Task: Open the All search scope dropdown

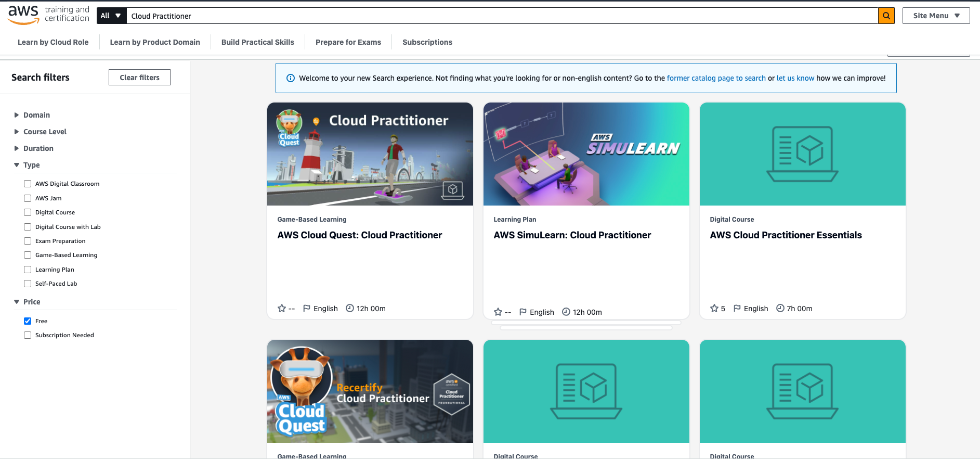Action: coord(111,16)
